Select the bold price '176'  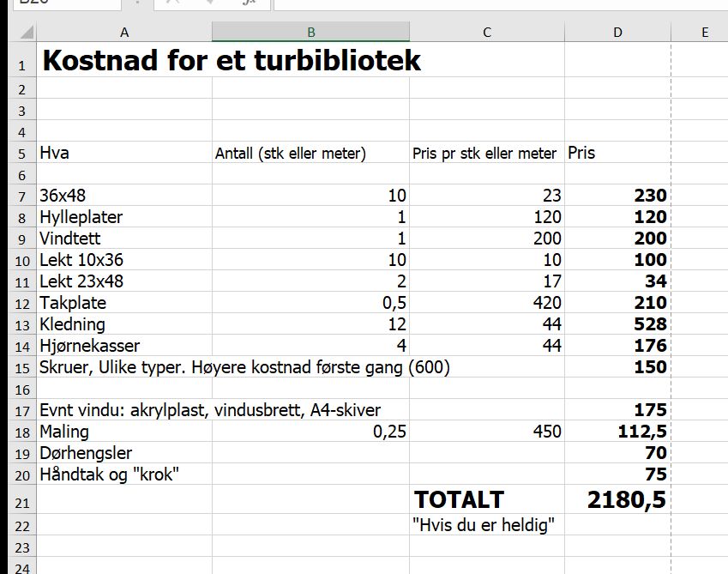point(617,346)
